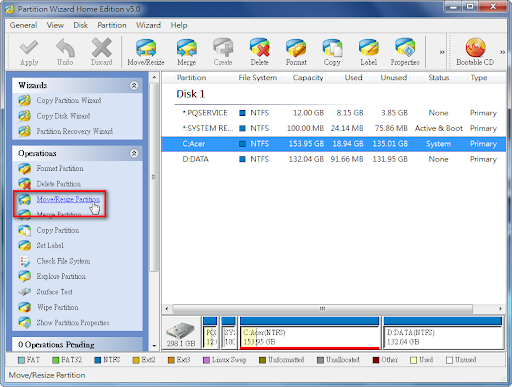Click the Copy toolbar icon
Image resolution: width=512 pixels, height=387 pixels.
coord(332,52)
